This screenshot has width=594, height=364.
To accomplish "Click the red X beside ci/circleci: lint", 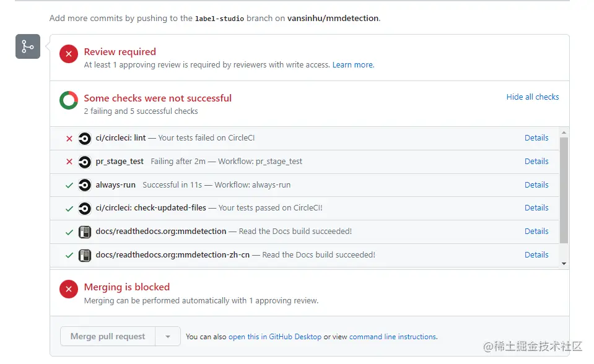I will pos(69,139).
